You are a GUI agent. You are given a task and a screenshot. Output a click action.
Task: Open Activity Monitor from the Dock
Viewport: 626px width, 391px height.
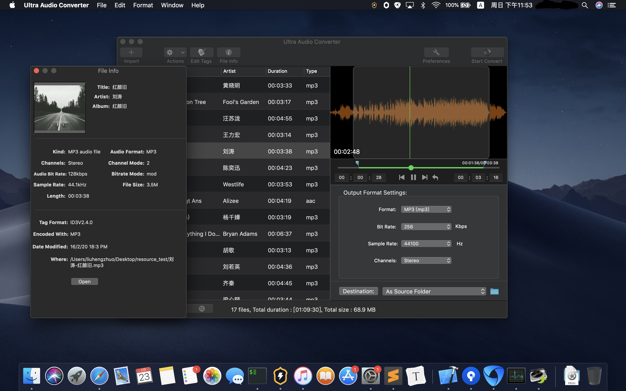pos(516,376)
